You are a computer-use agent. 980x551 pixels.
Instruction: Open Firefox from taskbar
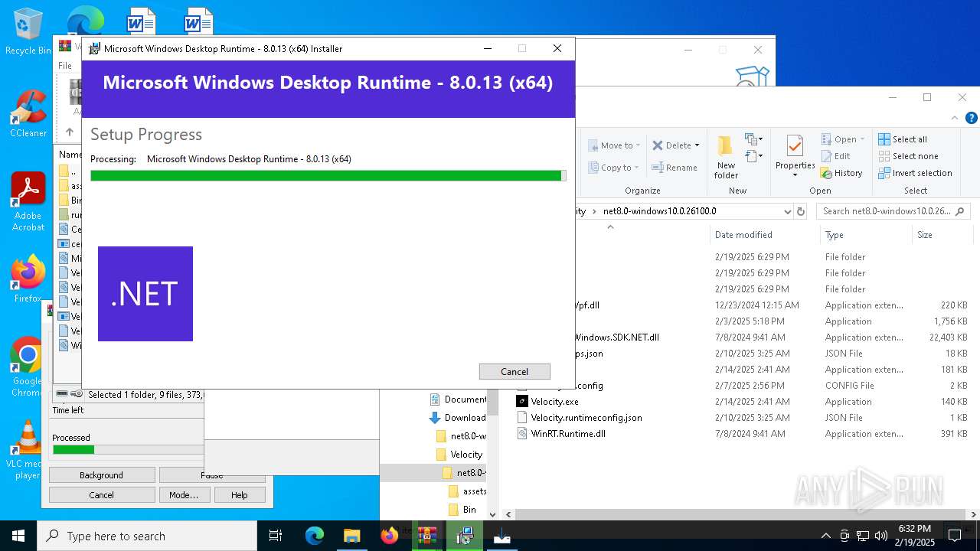pos(389,536)
